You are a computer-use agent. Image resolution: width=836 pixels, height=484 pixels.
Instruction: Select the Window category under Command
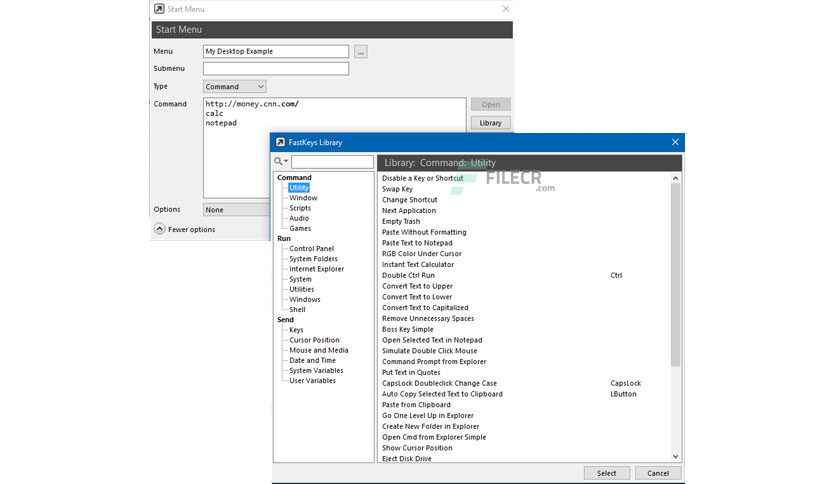303,198
